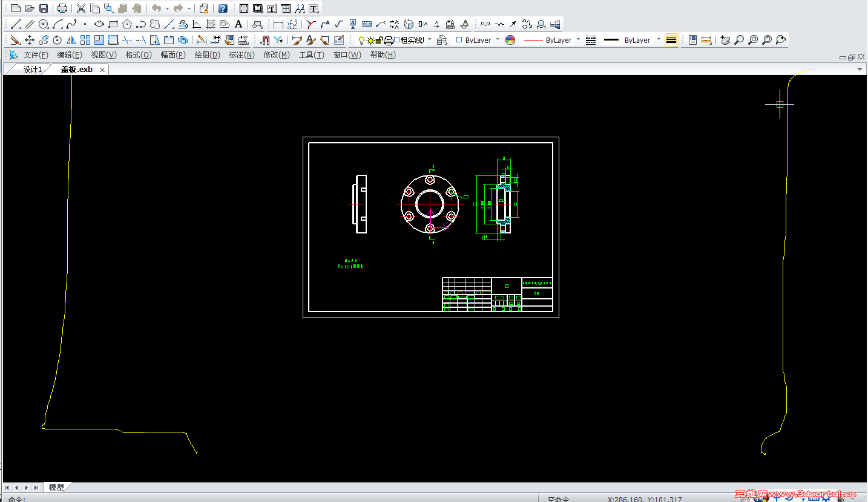
Task: Select the Circle drawing tool
Action: (44, 24)
